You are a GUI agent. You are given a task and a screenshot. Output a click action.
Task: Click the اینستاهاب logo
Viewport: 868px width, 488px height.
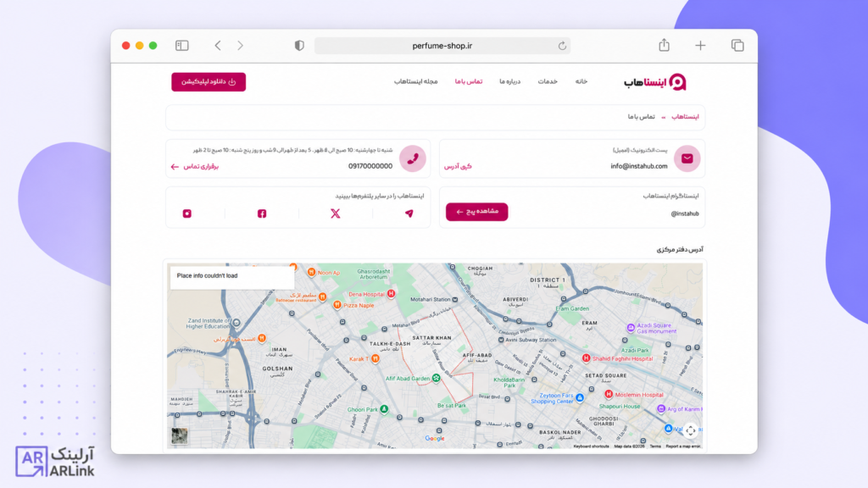[655, 82]
